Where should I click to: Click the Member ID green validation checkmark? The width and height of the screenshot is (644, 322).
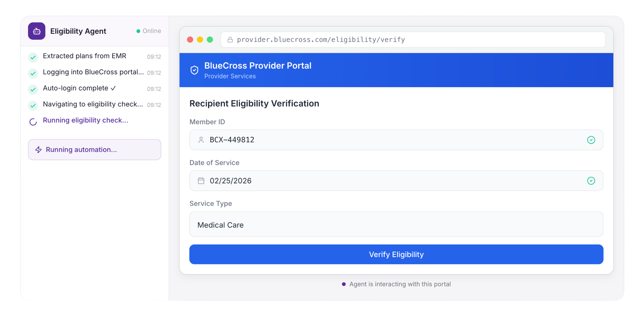pyautogui.click(x=591, y=140)
